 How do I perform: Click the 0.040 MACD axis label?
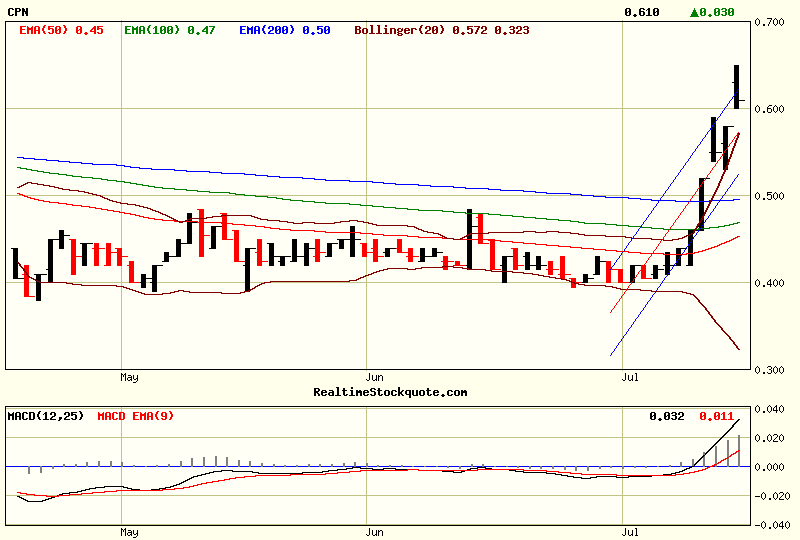[x=769, y=409]
